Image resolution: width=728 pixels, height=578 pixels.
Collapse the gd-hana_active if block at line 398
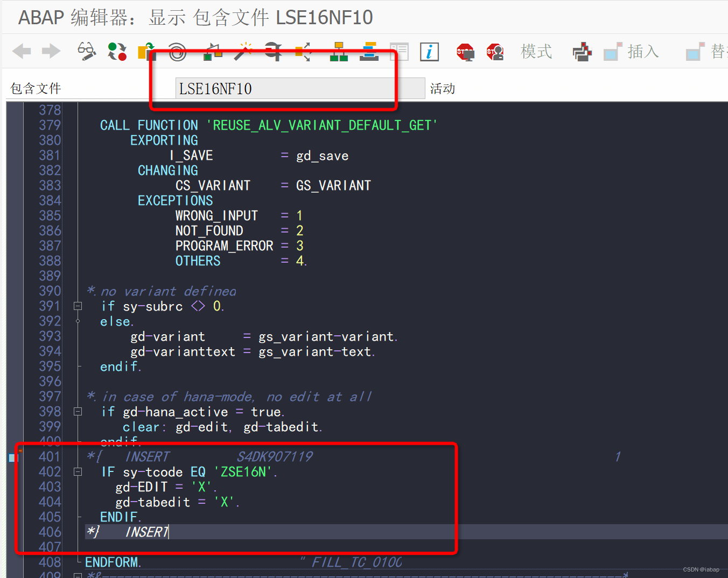[x=78, y=411]
